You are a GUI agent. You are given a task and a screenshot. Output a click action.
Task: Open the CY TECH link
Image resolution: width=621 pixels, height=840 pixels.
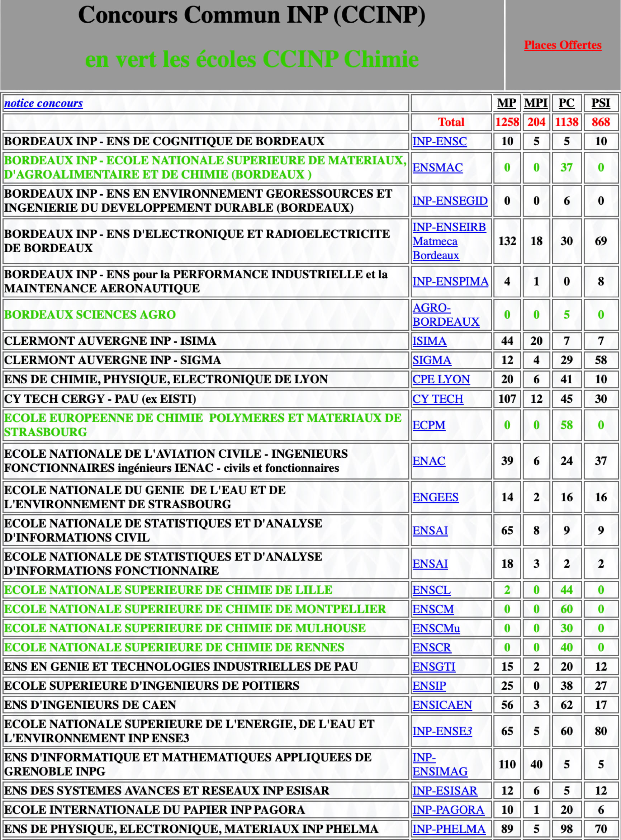pos(437,398)
